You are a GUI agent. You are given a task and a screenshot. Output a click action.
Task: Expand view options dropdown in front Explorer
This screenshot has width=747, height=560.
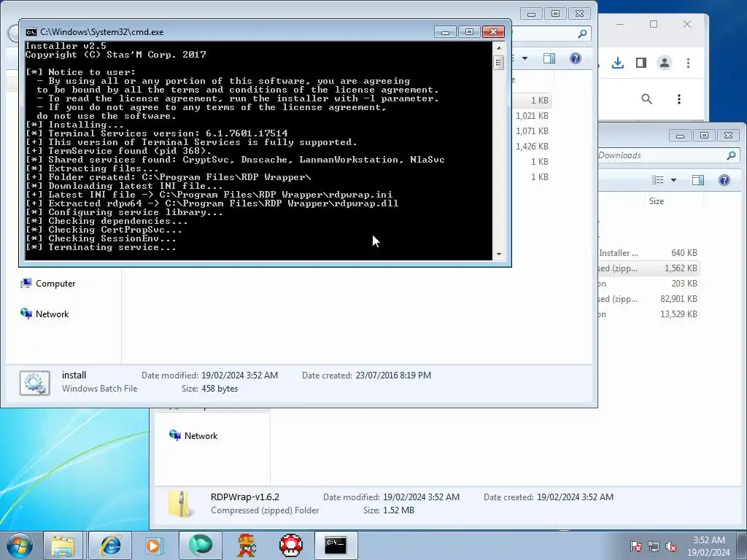point(525,58)
